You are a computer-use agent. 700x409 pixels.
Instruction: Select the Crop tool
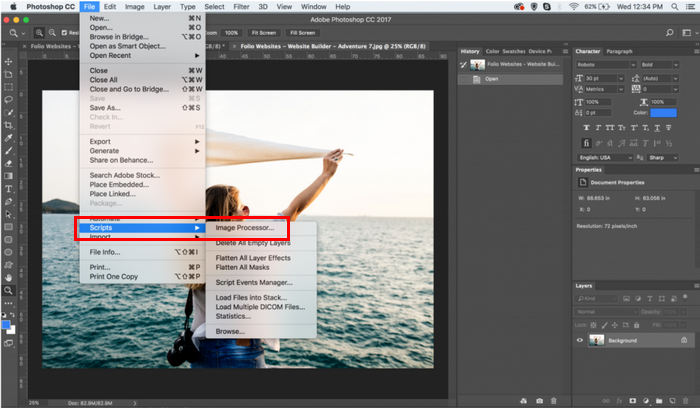coord(8,124)
